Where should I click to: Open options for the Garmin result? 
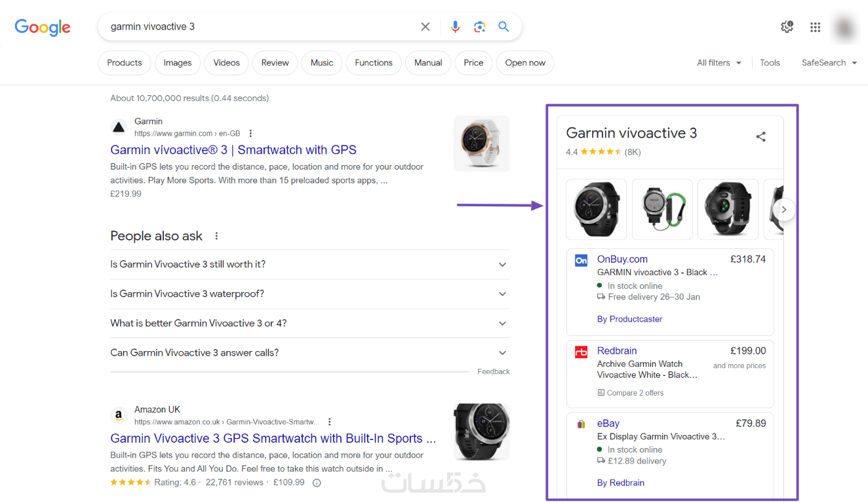250,134
